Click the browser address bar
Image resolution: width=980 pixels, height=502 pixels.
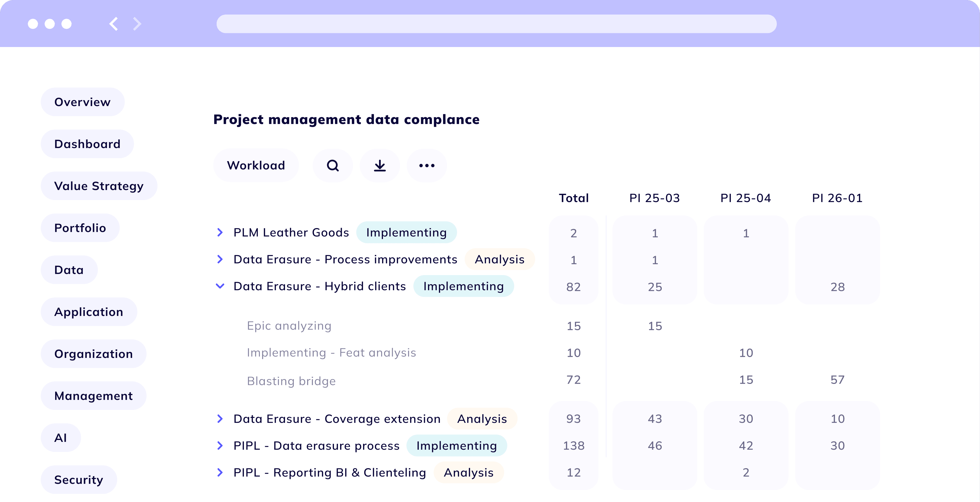[x=496, y=24]
